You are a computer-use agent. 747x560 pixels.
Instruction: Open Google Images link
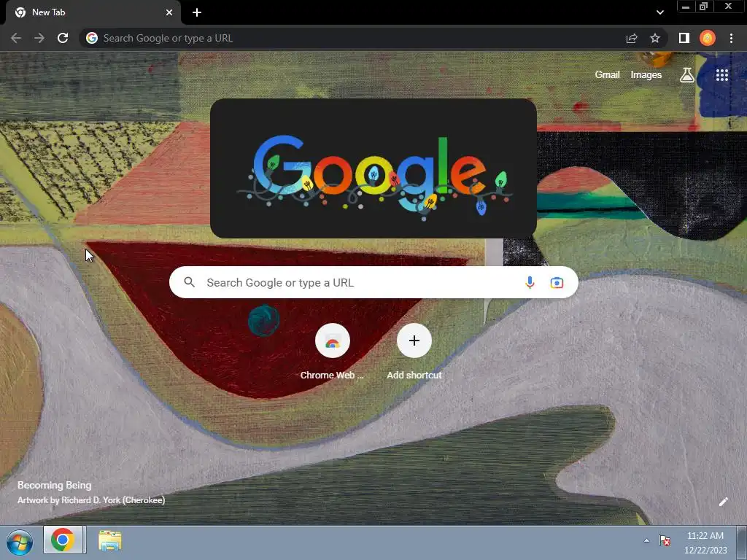646,75
